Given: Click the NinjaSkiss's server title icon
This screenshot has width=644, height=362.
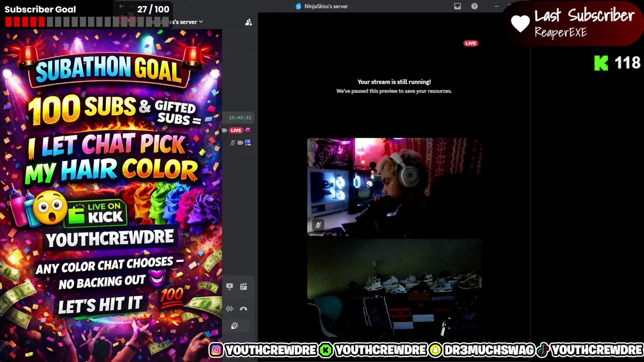Looking at the screenshot, I should click(x=298, y=6).
